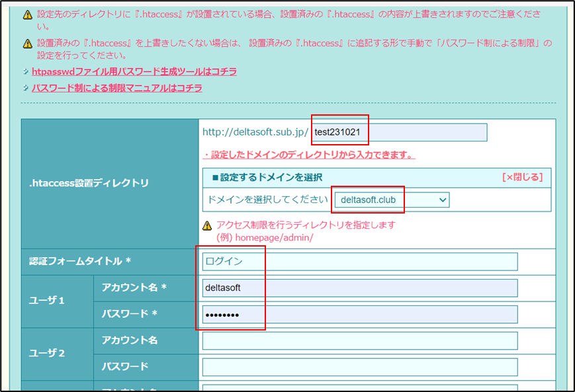Image resolution: width=575 pixels, height=392 pixels.
Task: Open the パスワード制による制限マニュアル link
Action: click(116, 88)
